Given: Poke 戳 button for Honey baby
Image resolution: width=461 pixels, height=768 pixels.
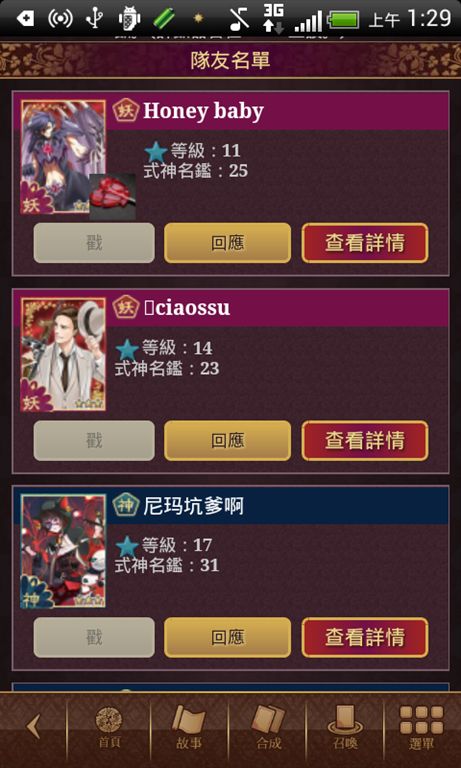Looking at the screenshot, I should 94,243.
